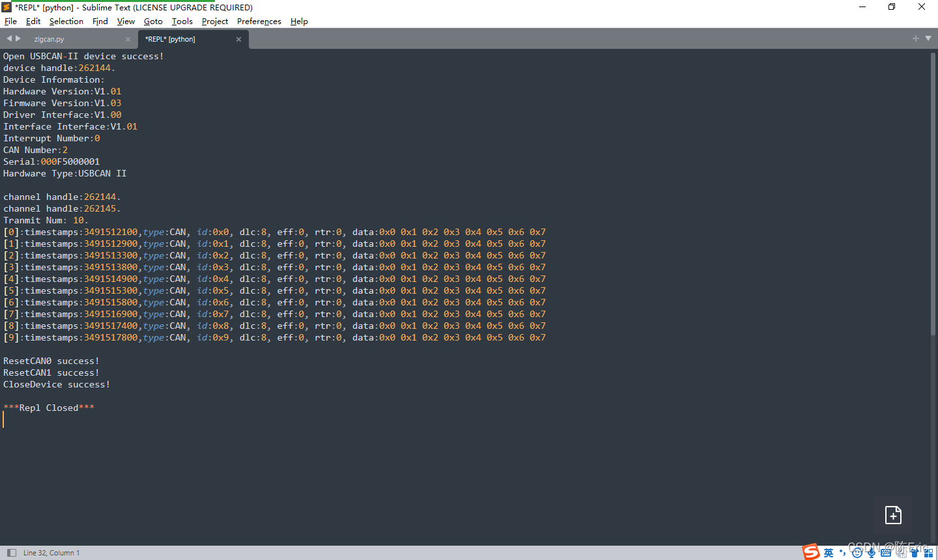Image resolution: width=938 pixels, height=560 pixels.
Task: Go to previous tab with left arrow
Action: point(9,39)
